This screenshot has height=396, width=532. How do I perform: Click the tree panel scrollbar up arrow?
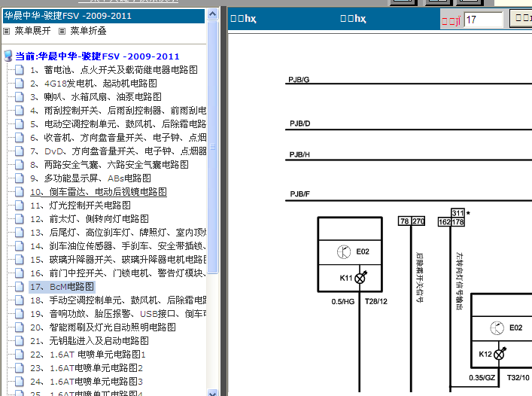click(212, 14)
